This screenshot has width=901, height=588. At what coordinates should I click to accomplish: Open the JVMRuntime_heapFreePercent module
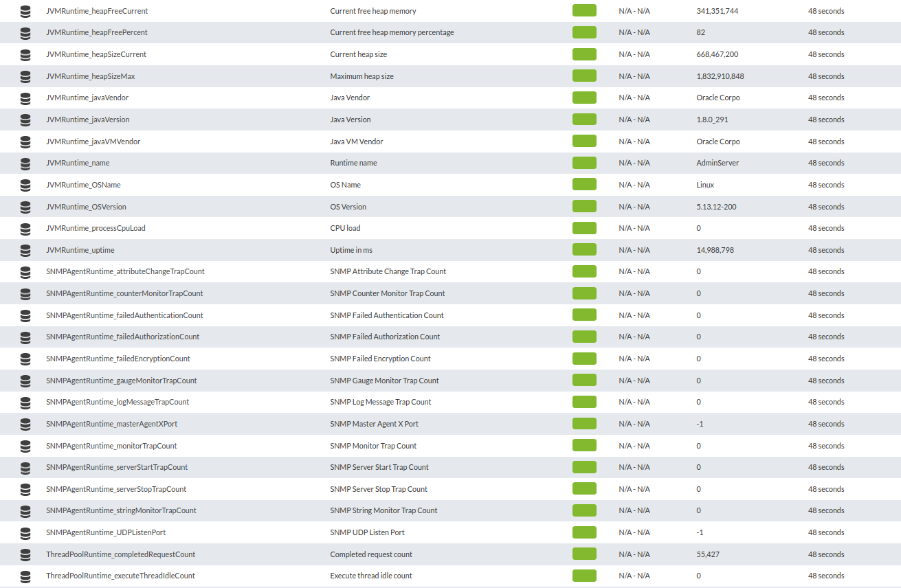[x=97, y=33]
